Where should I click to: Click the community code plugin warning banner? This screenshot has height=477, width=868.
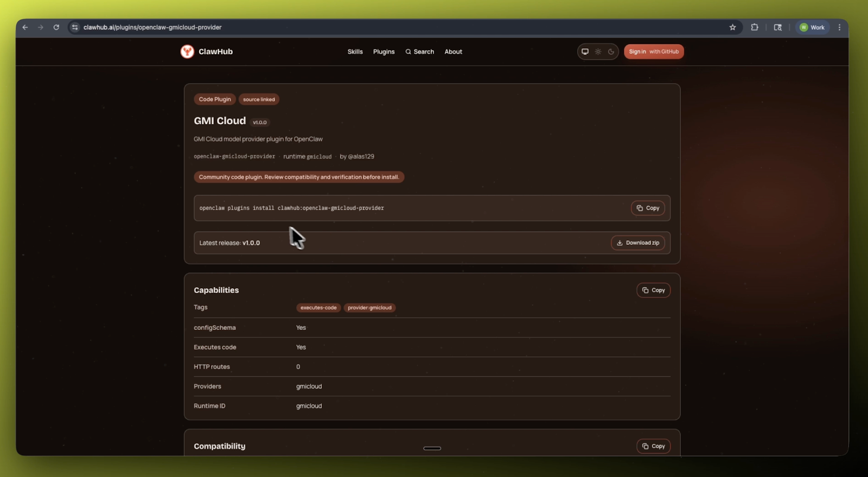299,177
